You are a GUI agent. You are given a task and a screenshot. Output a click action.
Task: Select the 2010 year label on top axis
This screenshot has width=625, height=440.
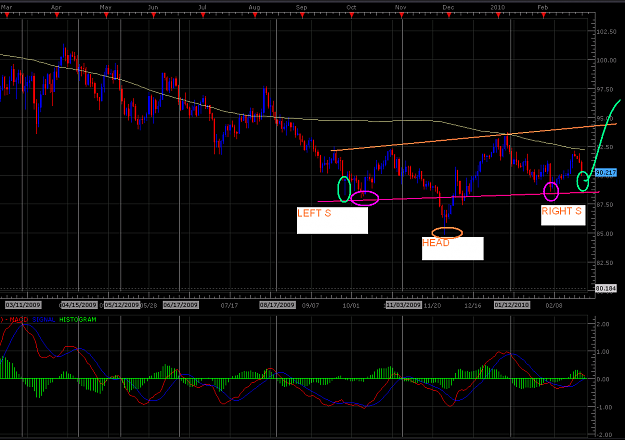497,7
